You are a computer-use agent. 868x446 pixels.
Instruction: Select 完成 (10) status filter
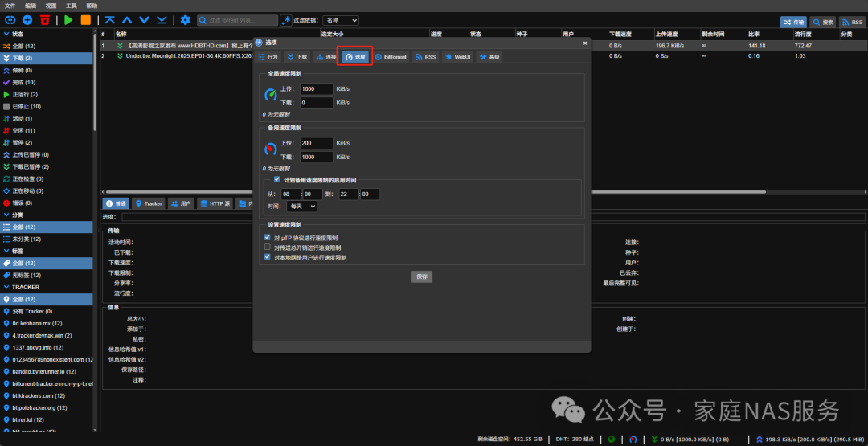[47, 83]
